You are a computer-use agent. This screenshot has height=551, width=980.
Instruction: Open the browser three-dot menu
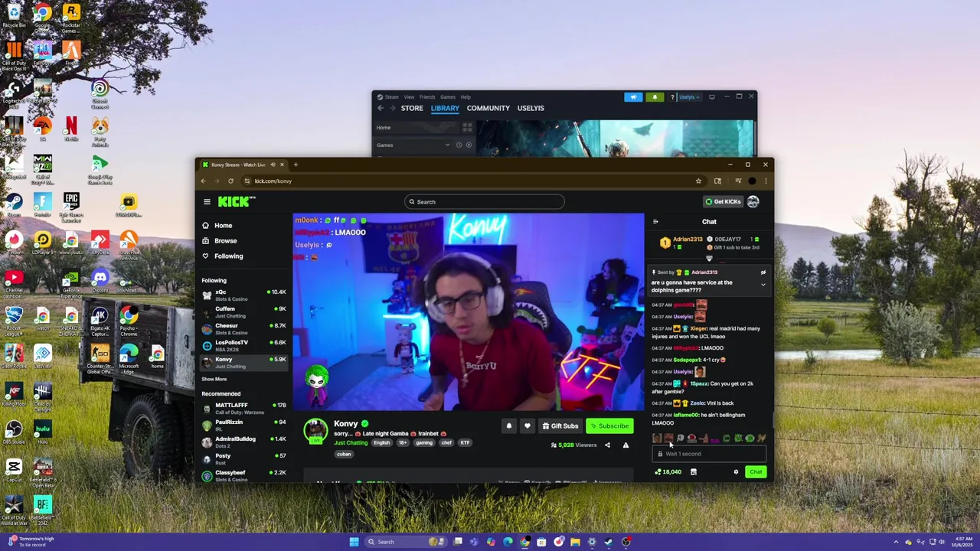[x=766, y=181]
